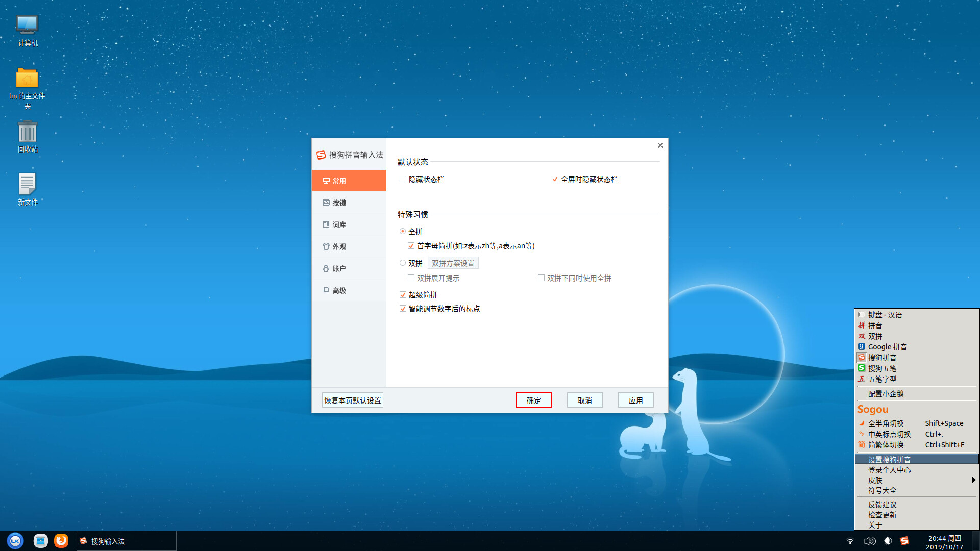
Task: Click the 外观 (Appearance) shirt icon
Action: pos(326,246)
